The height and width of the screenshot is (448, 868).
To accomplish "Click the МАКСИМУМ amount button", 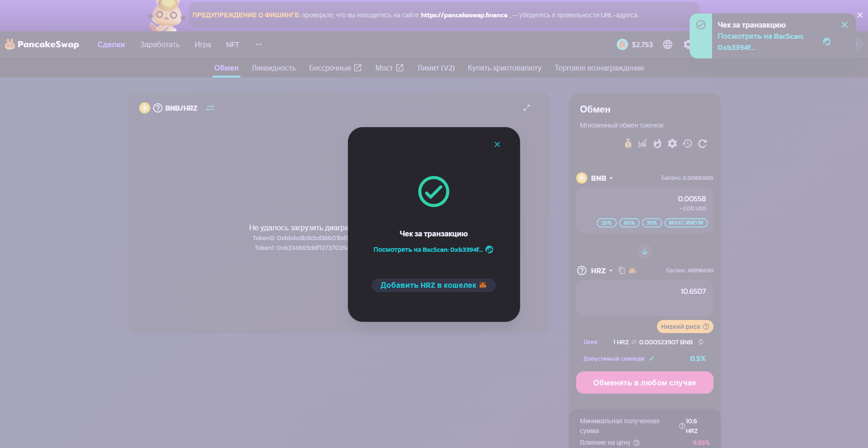I will pos(686,223).
